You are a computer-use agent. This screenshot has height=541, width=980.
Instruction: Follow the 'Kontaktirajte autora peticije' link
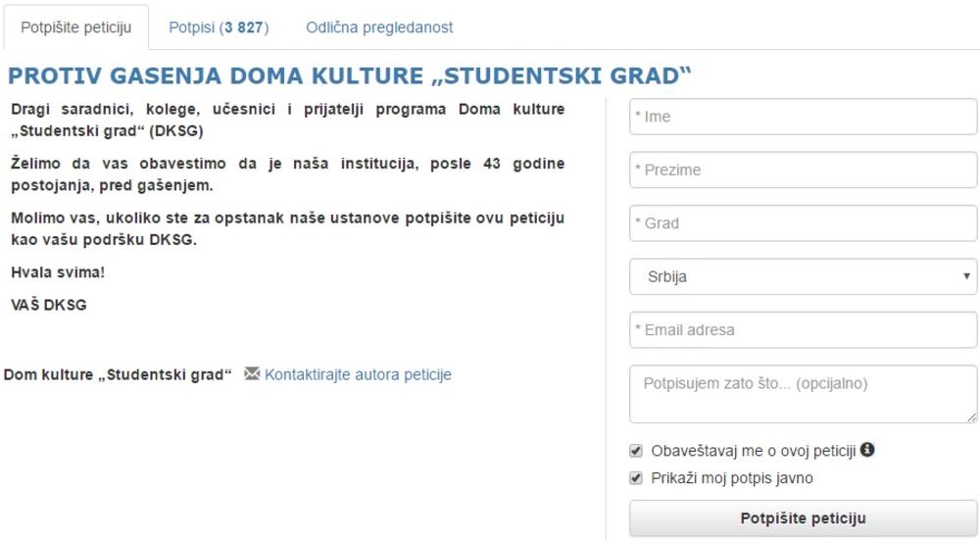358,374
